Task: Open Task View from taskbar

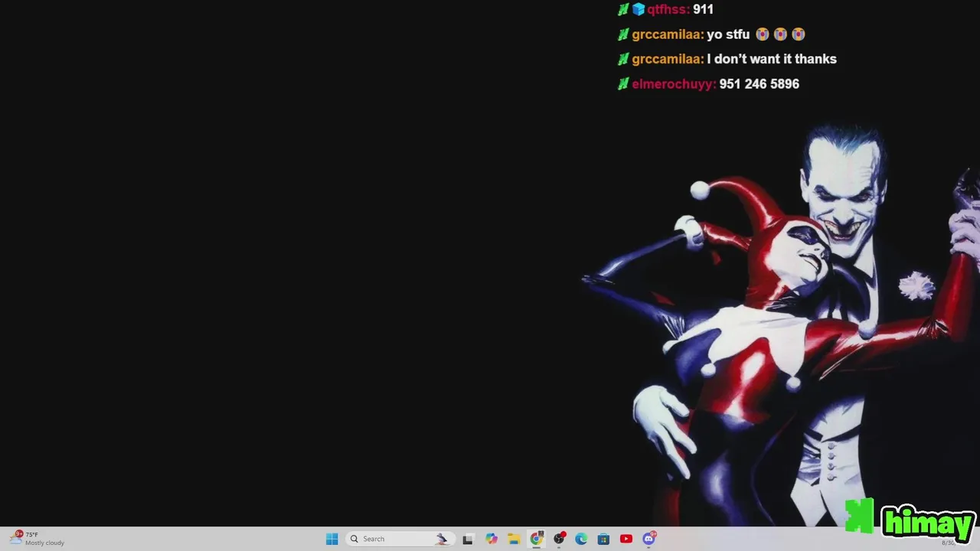Action: [468, 539]
